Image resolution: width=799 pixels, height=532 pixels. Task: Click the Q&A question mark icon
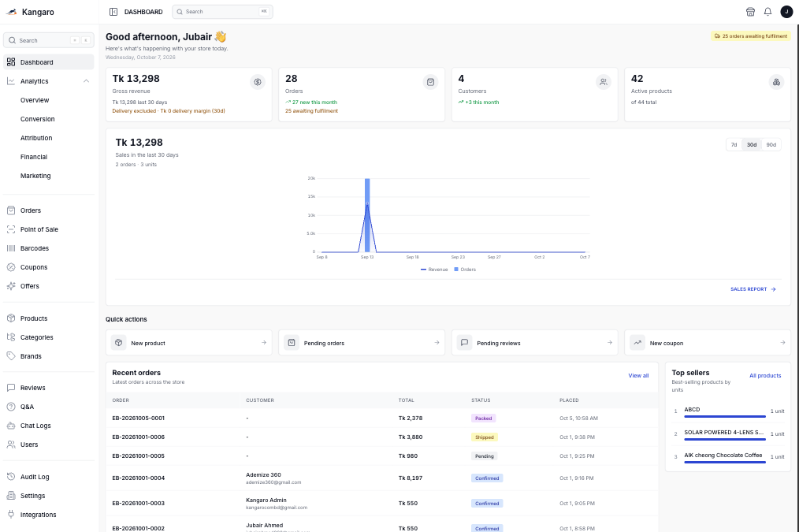(x=11, y=407)
